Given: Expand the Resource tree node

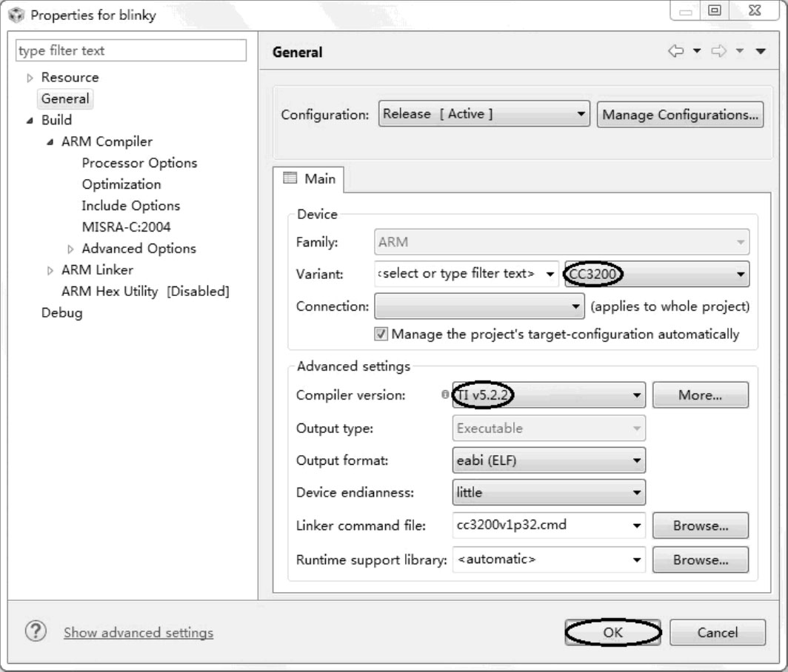Looking at the screenshot, I should [x=30, y=78].
